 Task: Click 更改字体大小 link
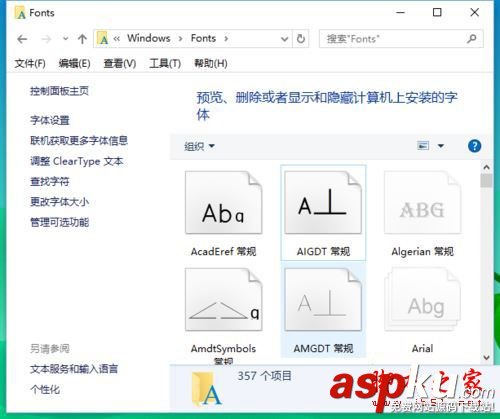[x=59, y=202]
